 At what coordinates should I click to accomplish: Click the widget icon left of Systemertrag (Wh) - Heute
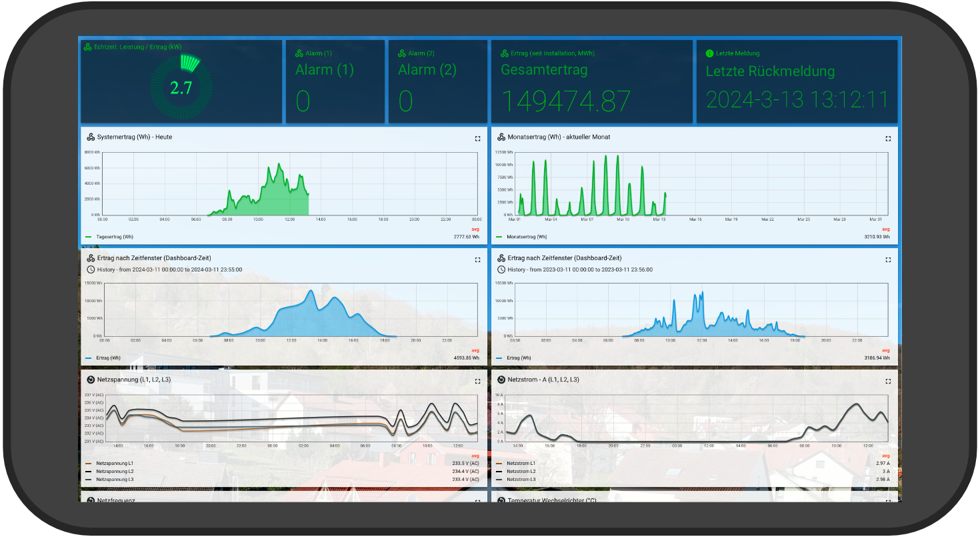click(x=91, y=137)
